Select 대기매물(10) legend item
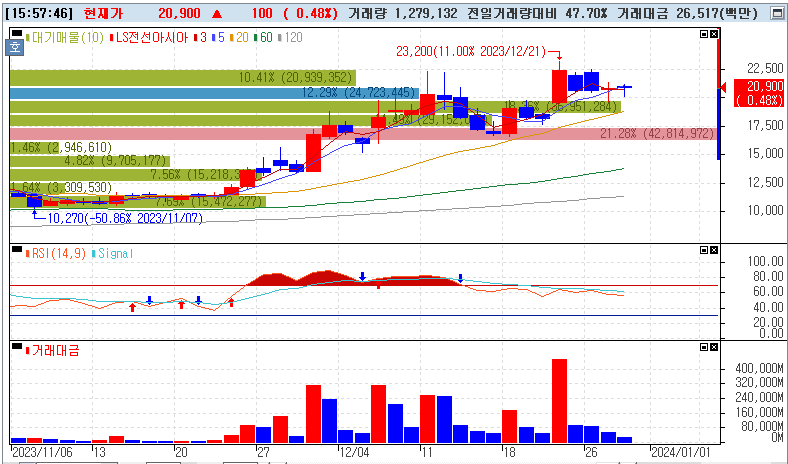This screenshot has width=788, height=464. [65, 37]
